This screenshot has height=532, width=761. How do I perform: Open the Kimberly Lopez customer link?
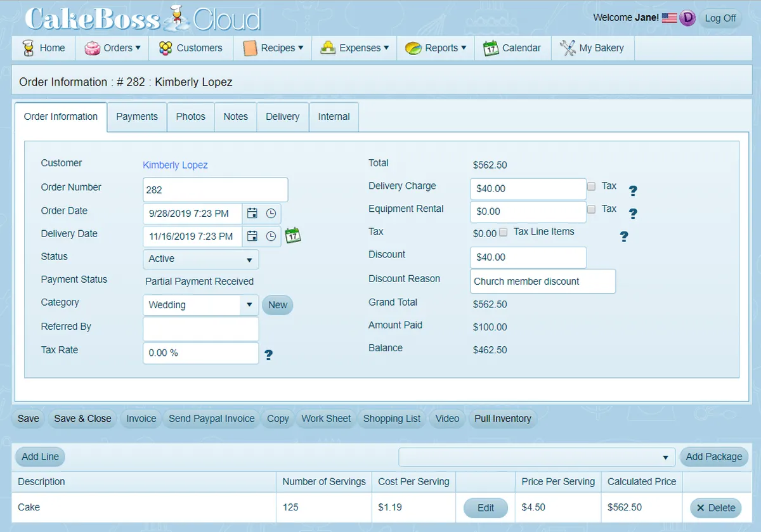(175, 165)
